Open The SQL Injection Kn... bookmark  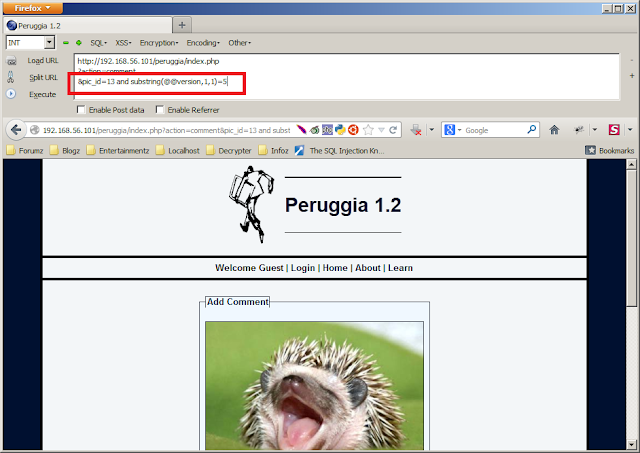pyautogui.click(x=340, y=151)
